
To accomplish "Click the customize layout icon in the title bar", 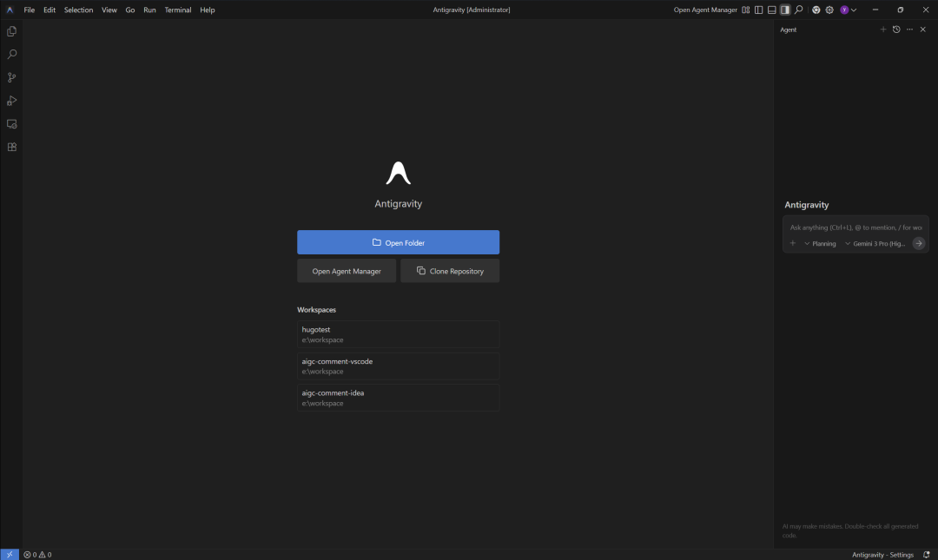I will point(745,10).
